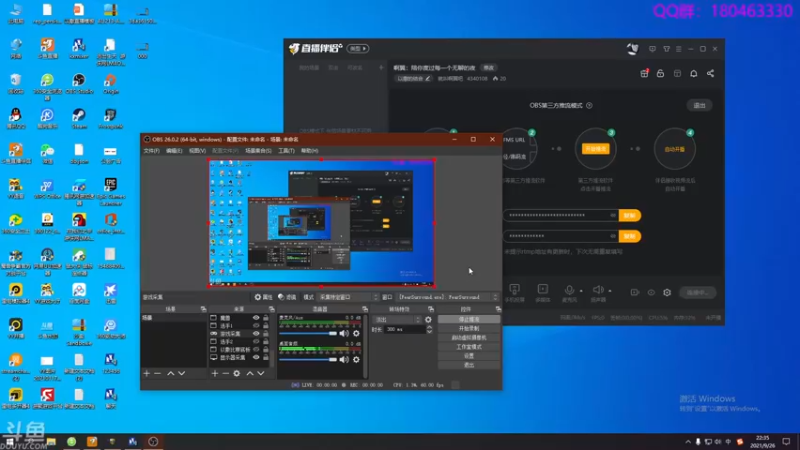Add a new scene with plus icon
This screenshot has height=450, width=800.
point(147,373)
